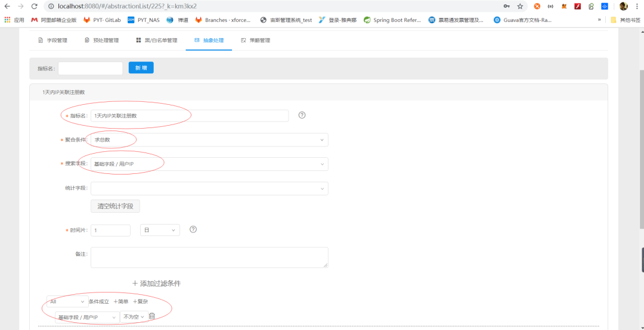Expand hidden bookmarks with the chevron

tap(599, 20)
